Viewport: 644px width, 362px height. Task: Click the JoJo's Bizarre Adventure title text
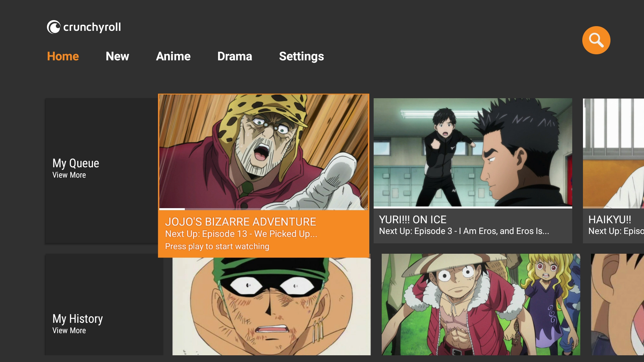(x=240, y=222)
